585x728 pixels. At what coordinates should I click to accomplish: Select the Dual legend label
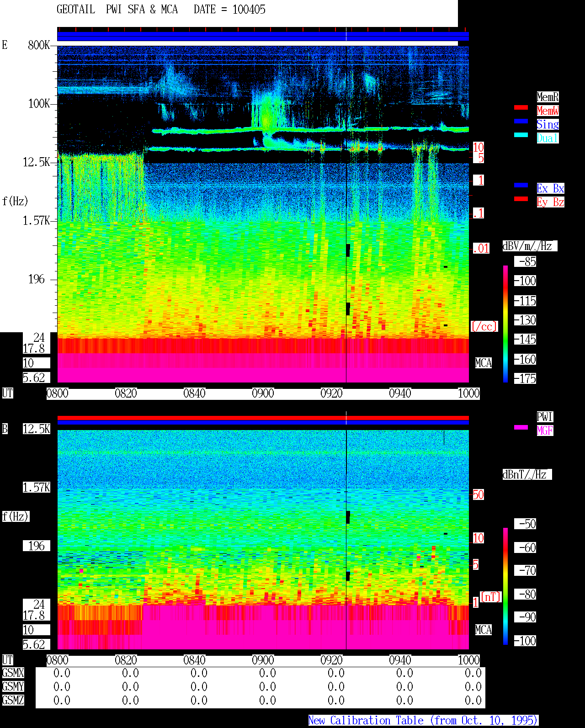(x=548, y=138)
